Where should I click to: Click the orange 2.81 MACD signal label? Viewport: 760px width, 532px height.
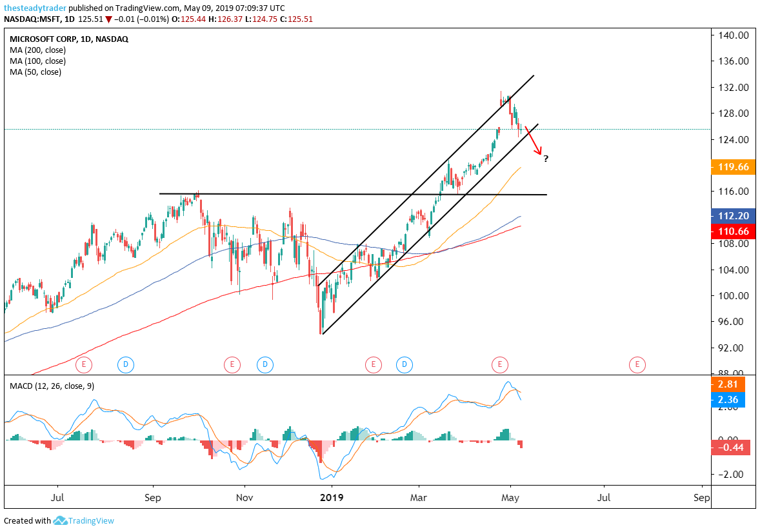[728, 385]
